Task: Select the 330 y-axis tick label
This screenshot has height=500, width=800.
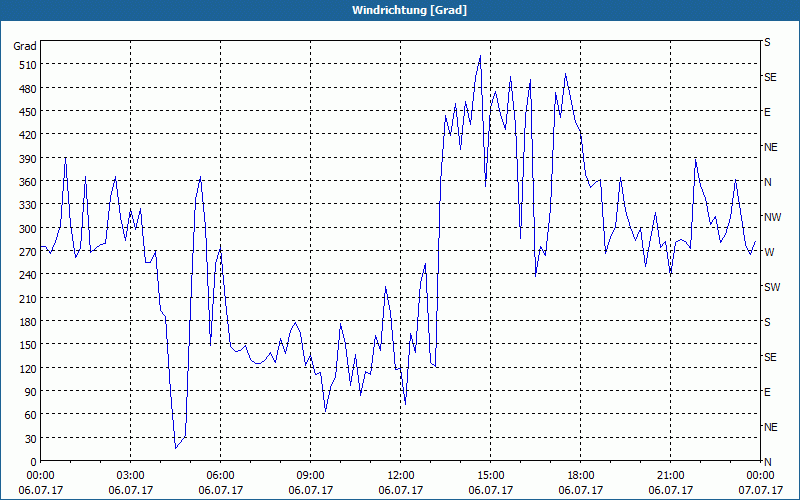Action: coord(28,205)
